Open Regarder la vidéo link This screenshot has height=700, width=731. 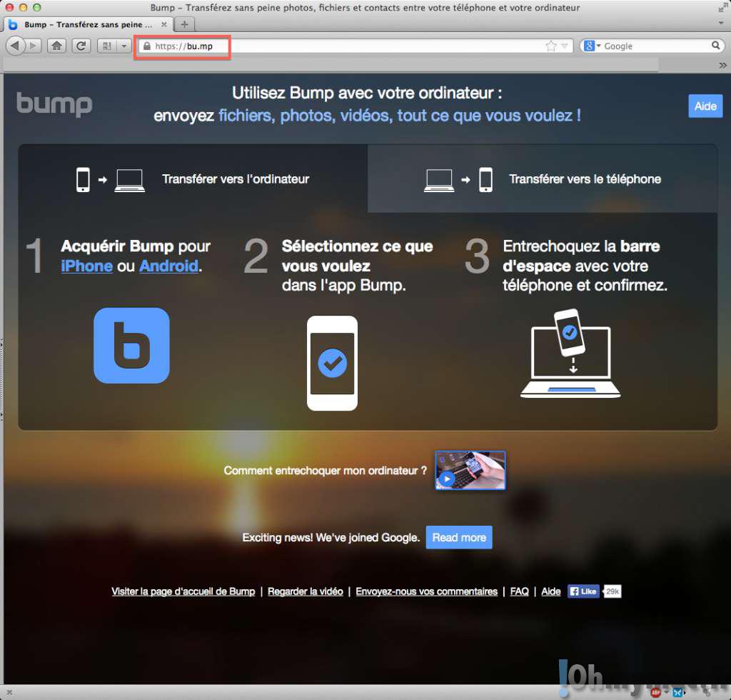[306, 591]
